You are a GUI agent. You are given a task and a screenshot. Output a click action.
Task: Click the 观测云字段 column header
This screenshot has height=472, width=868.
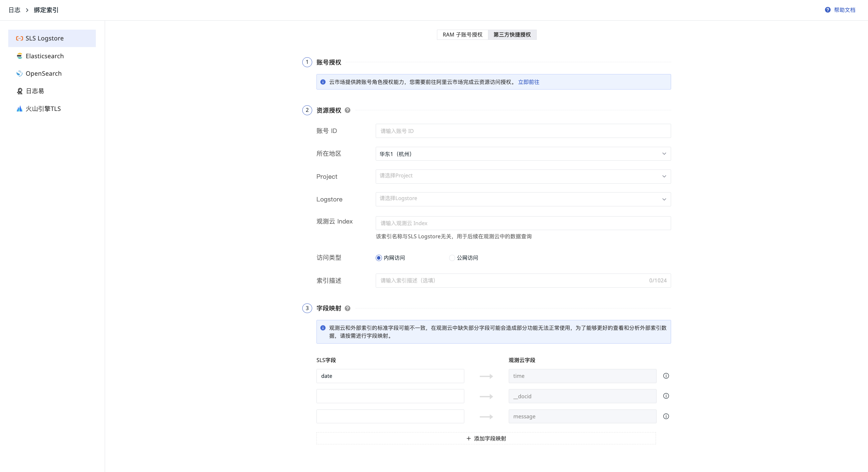tap(522, 360)
